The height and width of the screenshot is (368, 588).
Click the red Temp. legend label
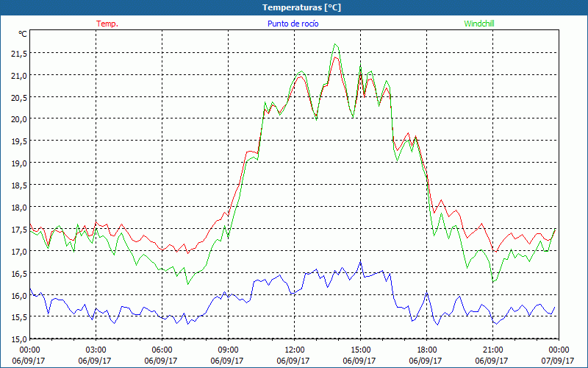(107, 24)
